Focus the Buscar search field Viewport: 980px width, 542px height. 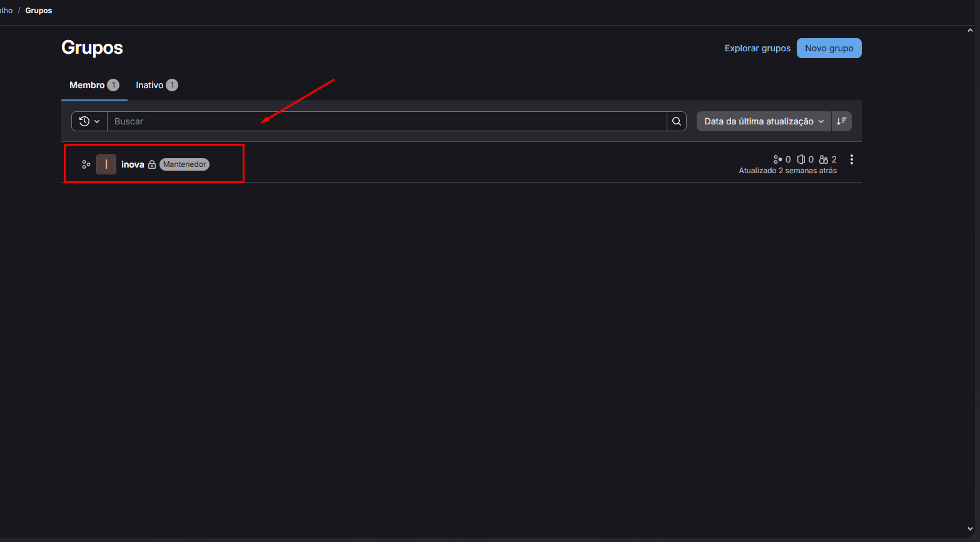click(387, 121)
